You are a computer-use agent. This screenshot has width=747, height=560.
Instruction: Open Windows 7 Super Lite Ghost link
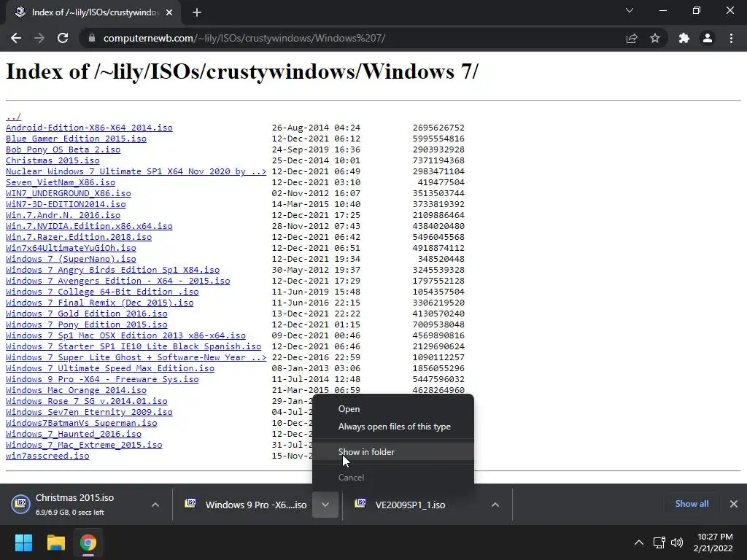tap(136, 357)
